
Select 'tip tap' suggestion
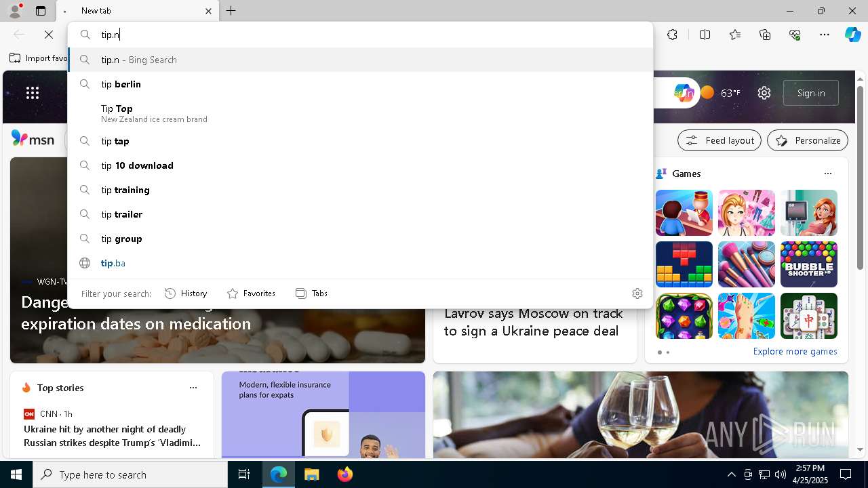click(x=360, y=141)
